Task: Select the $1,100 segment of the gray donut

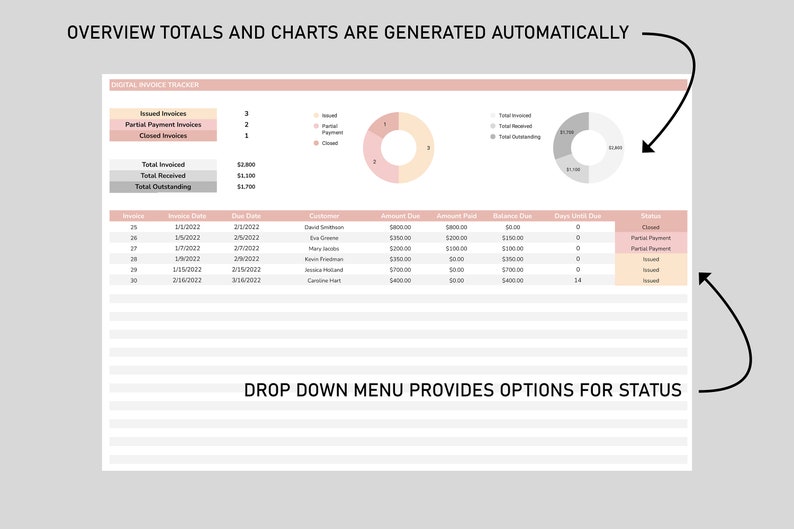Action: click(x=574, y=170)
